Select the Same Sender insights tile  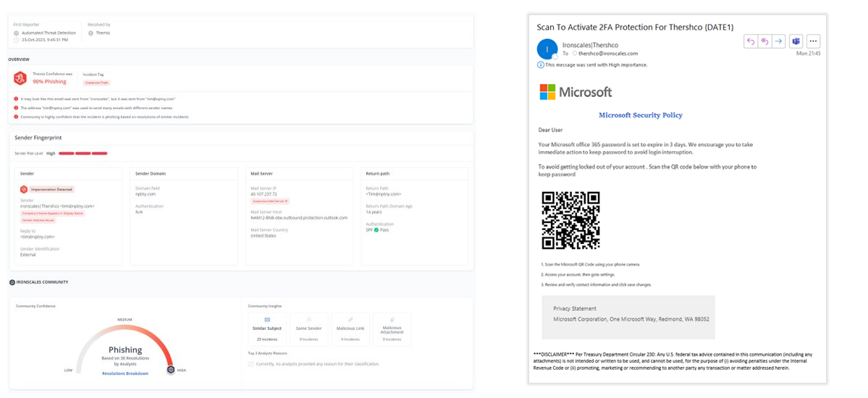point(309,329)
